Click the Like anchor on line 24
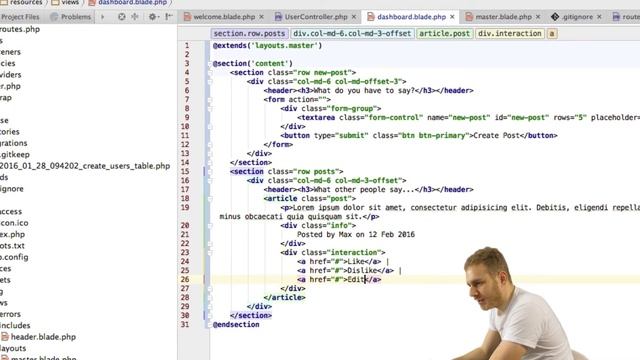 (x=339, y=262)
